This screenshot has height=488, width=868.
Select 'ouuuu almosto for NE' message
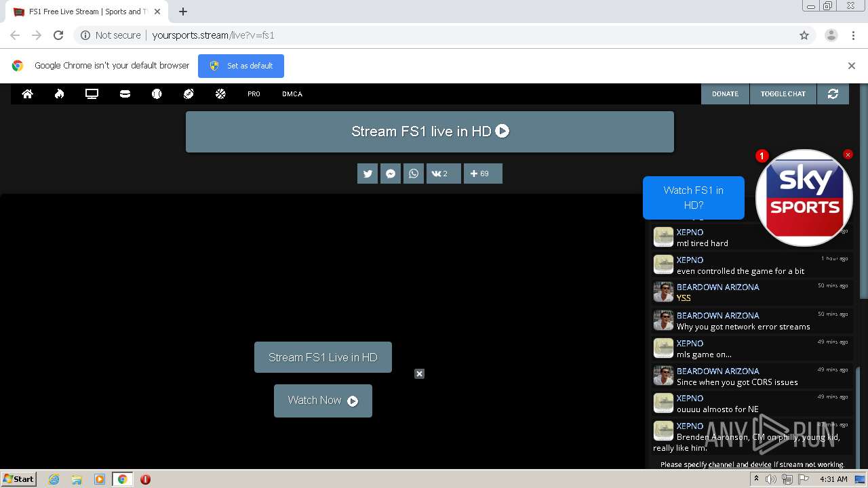click(717, 409)
